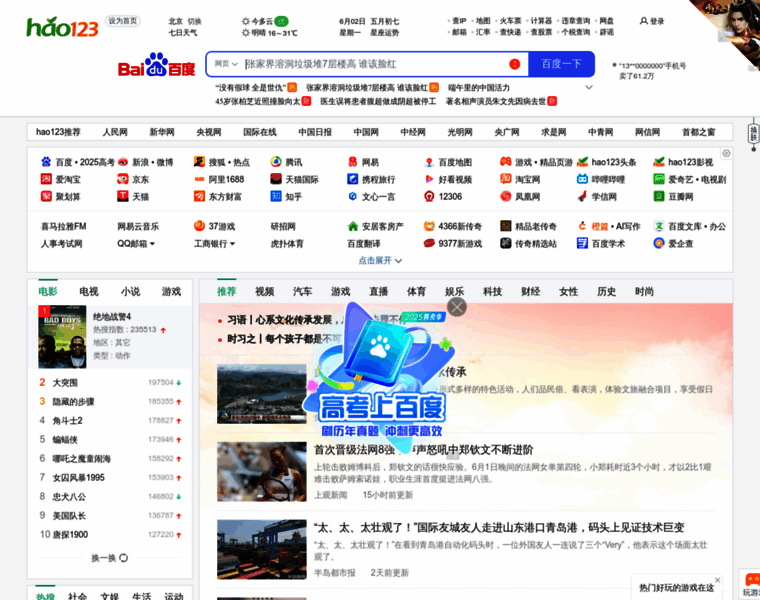Open the 知乎 blue icon
The image size is (760, 600).
276,196
